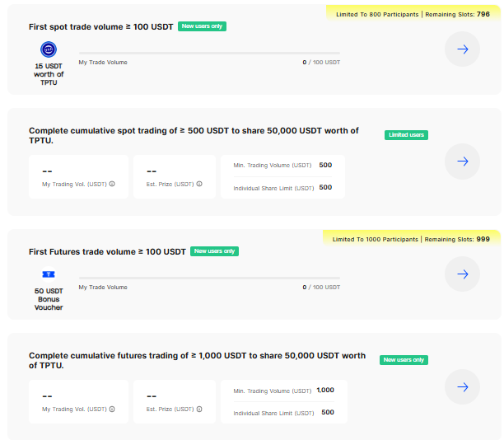Viewport: 504px width, 440px height.
Task: Select cumulative futures trading 1,000 USDT heading
Action: 198,360
